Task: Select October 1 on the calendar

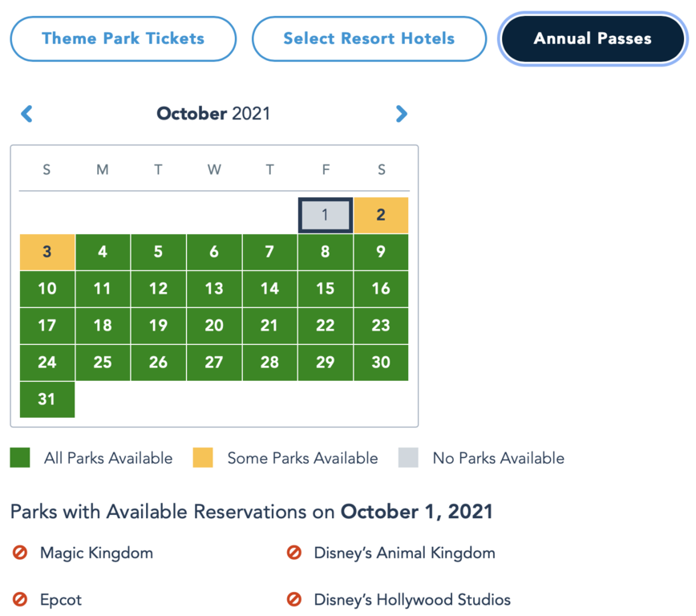Action: click(325, 215)
